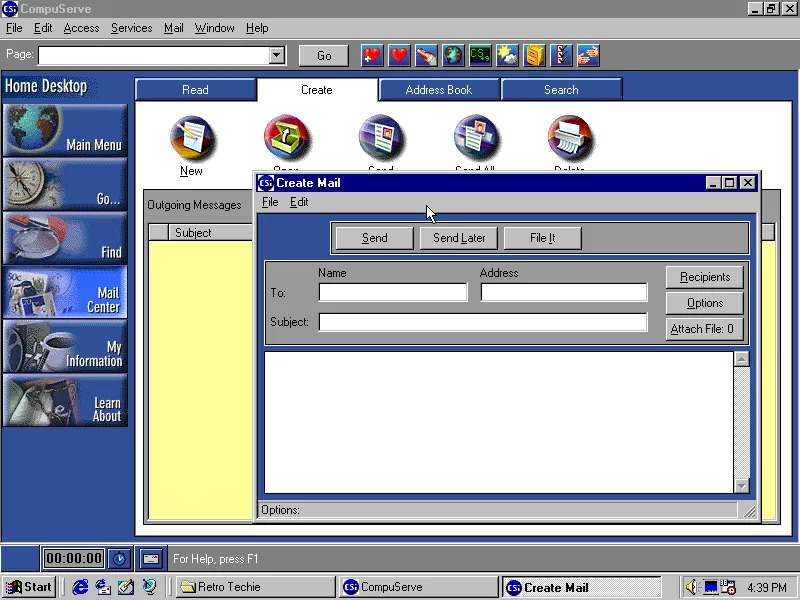Image resolution: width=800 pixels, height=600 pixels.
Task: Select the flashlight explore icon
Action: coord(426,55)
